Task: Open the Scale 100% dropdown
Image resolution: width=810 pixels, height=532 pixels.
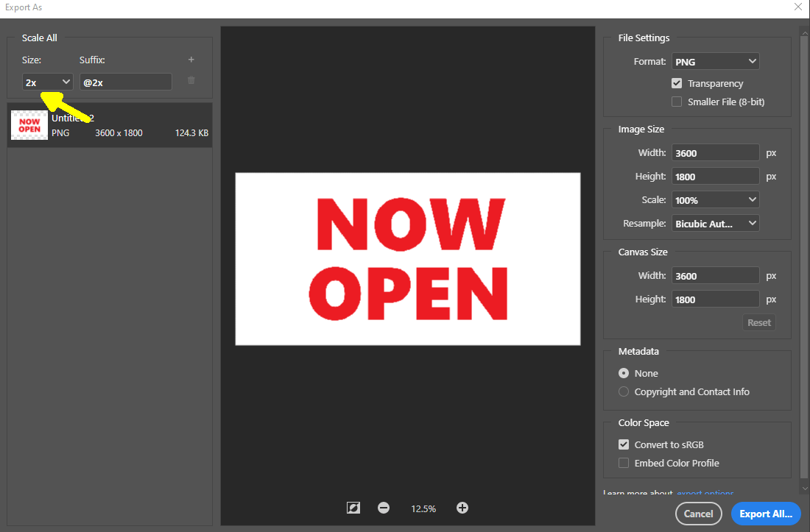Action: [x=715, y=199]
